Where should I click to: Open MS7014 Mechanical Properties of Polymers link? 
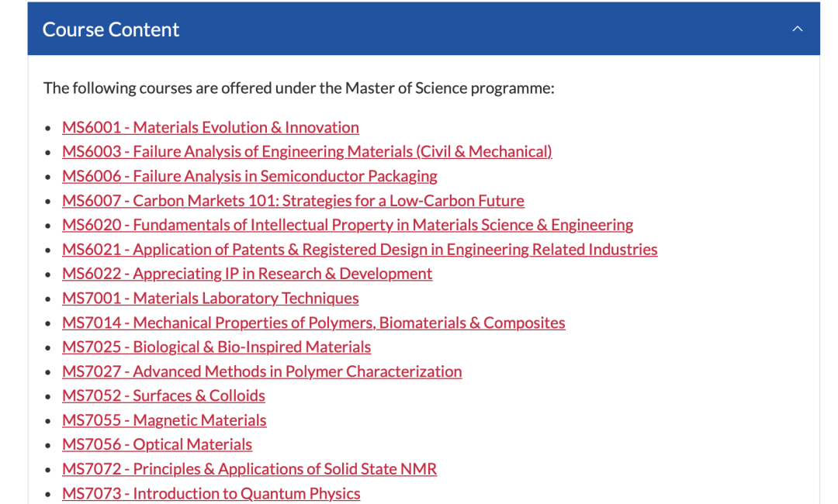click(313, 323)
